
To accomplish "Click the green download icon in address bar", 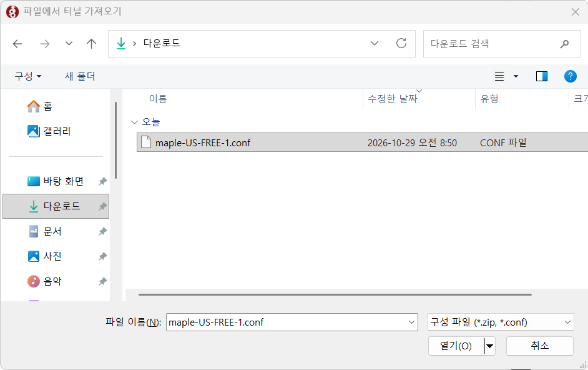I will coord(120,44).
